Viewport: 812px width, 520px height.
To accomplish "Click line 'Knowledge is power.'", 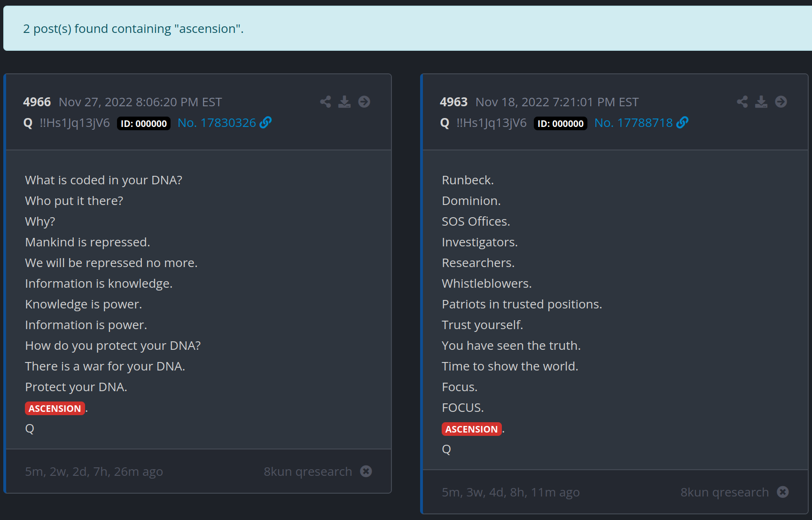I will tap(83, 304).
